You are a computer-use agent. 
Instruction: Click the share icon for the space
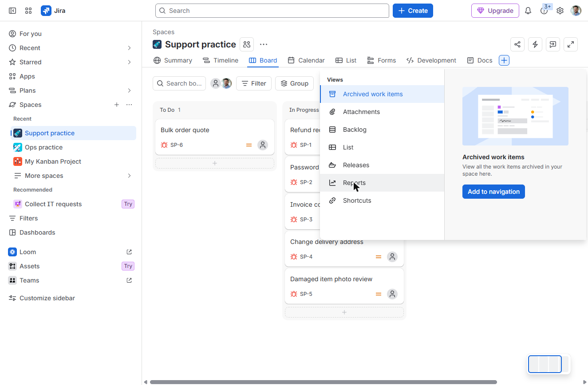tap(517, 44)
